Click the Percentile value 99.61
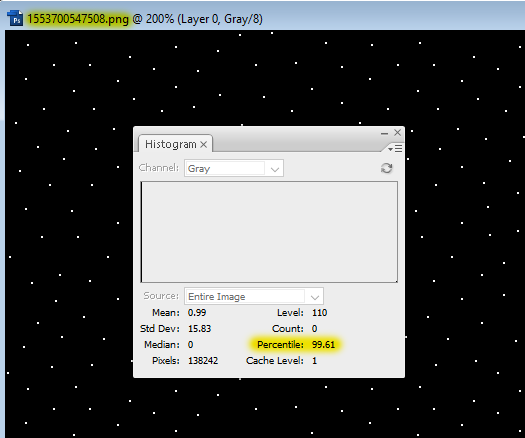525x438 pixels. pyautogui.click(x=323, y=345)
